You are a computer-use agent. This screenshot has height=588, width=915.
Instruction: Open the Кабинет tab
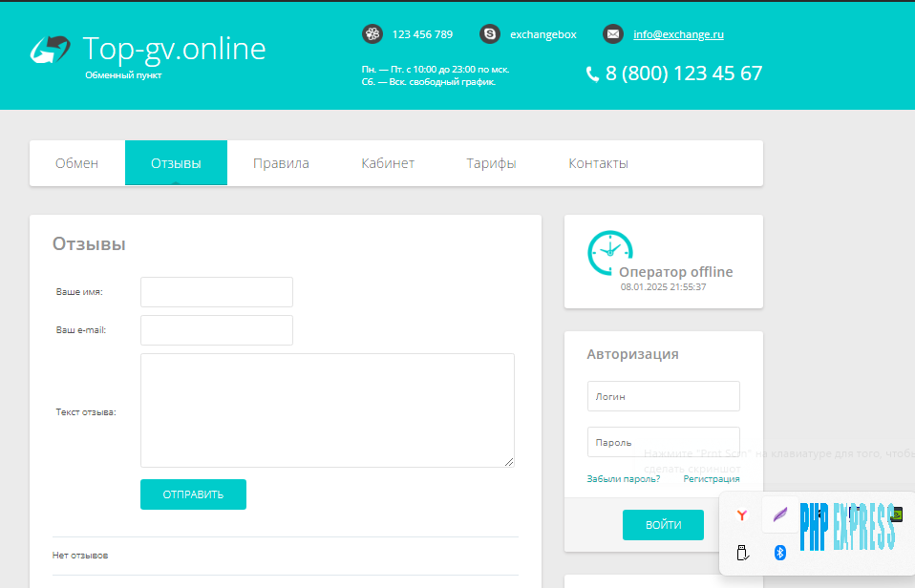point(388,163)
